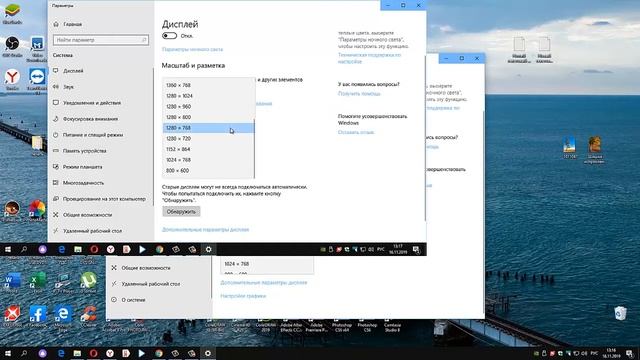Click the resolution list scrollbar
This screenshot has height=360, width=640.
(254, 149)
